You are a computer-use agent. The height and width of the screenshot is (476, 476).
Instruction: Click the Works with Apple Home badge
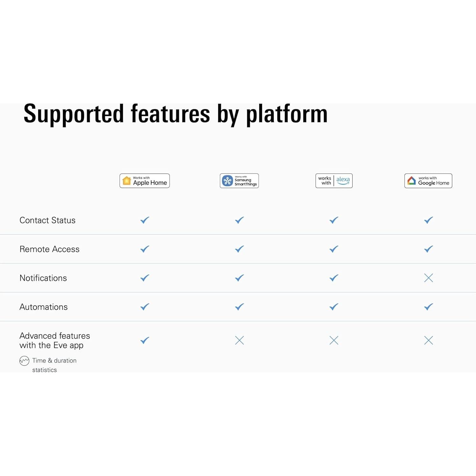pos(145,181)
